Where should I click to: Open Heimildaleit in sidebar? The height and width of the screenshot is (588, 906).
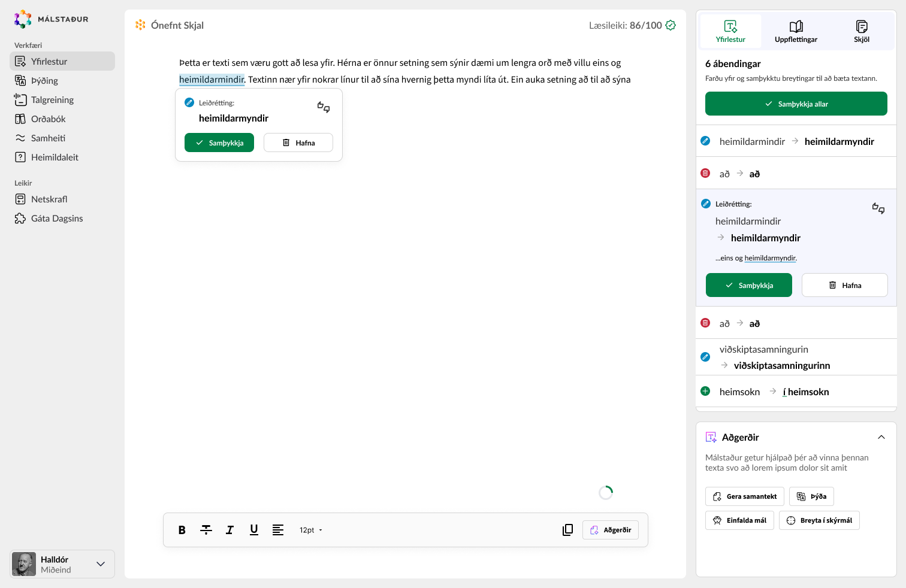pos(62,157)
